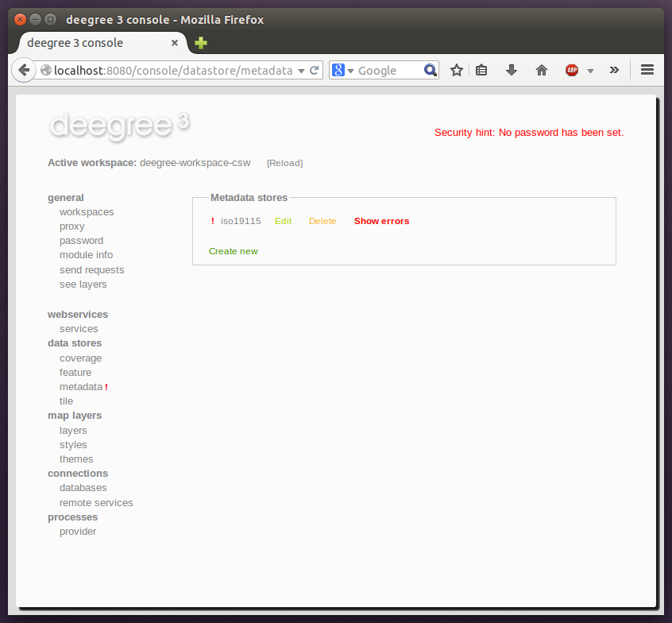Click the Adblock Plus icon

point(571,70)
